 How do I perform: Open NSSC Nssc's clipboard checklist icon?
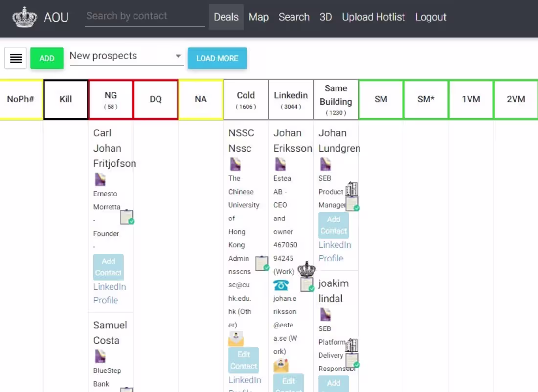[262, 263]
